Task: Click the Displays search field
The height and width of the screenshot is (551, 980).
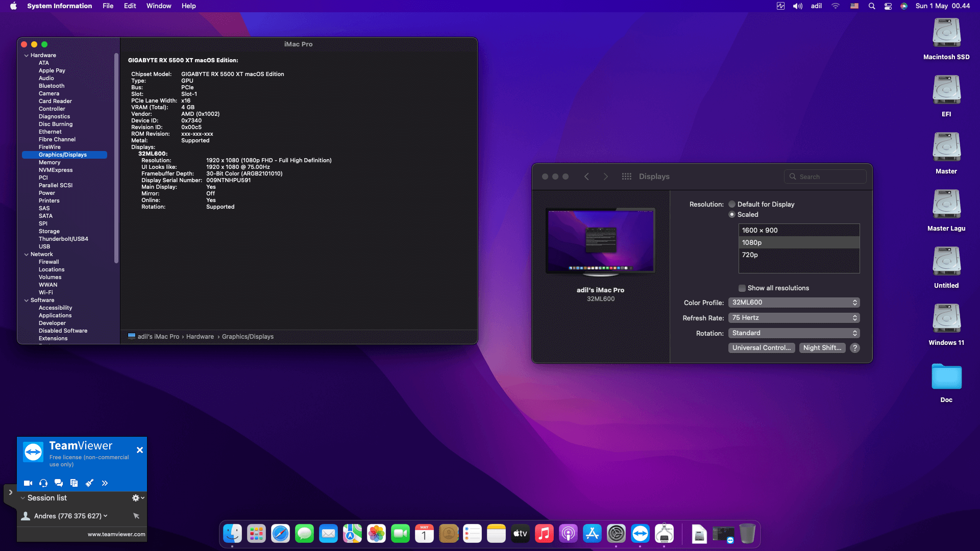Action: click(x=825, y=177)
